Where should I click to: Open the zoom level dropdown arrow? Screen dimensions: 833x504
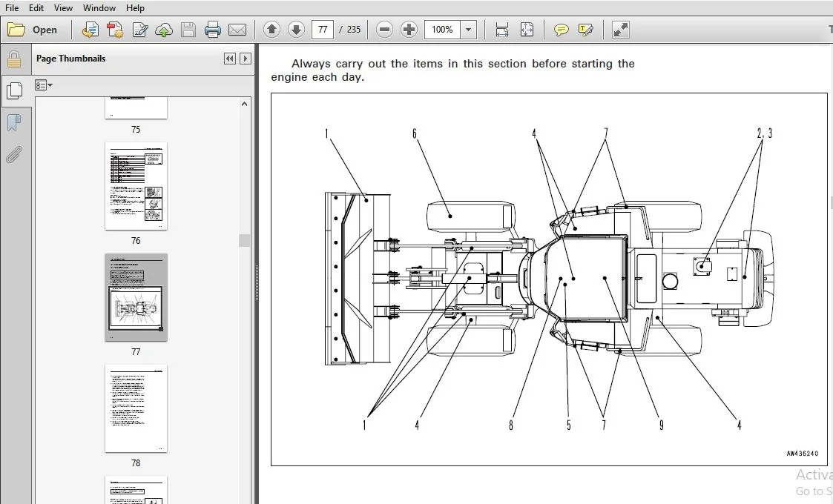point(468,29)
